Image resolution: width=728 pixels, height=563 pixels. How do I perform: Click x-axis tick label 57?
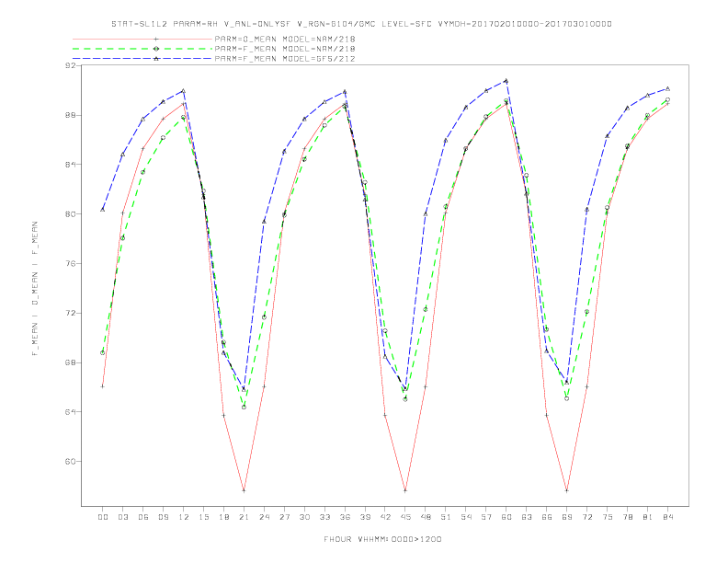(486, 517)
